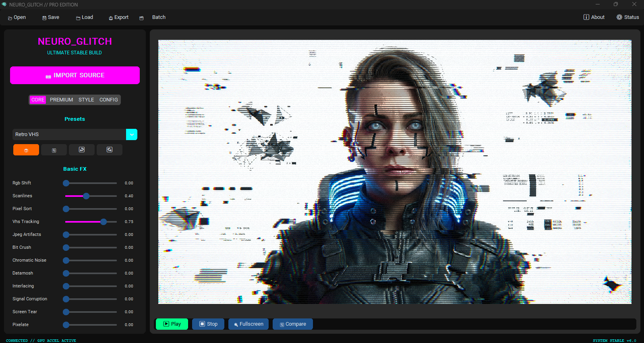Click the Fullscreen button
This screenshot has width=644, height=343.
[x=248, y=324]
